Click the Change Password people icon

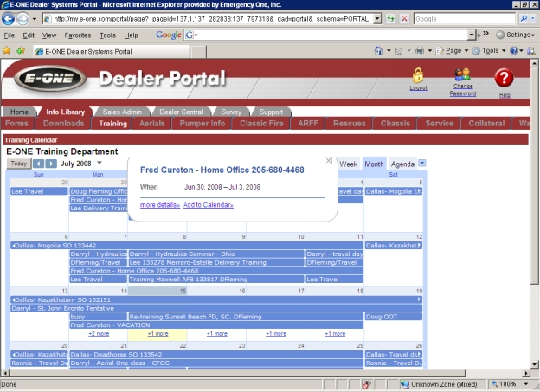462,74
